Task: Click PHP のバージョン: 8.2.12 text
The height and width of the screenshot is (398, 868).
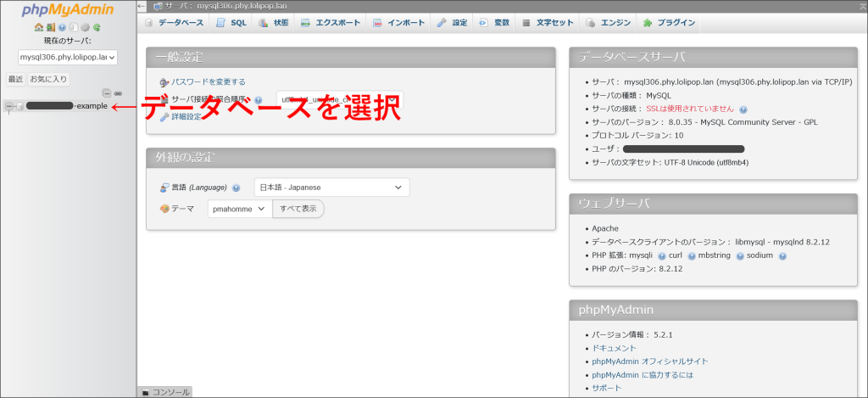Action: (x=637, y=269)
